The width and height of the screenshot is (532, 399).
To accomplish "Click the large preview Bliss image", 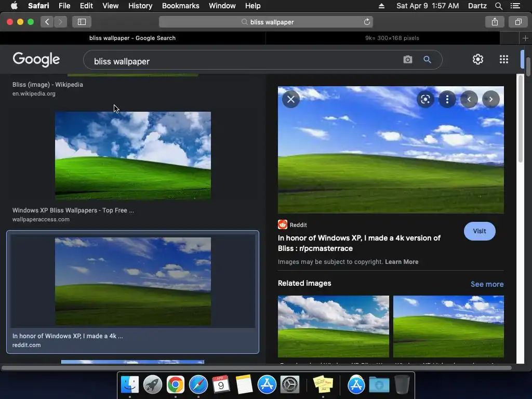I will click(391, 150).
